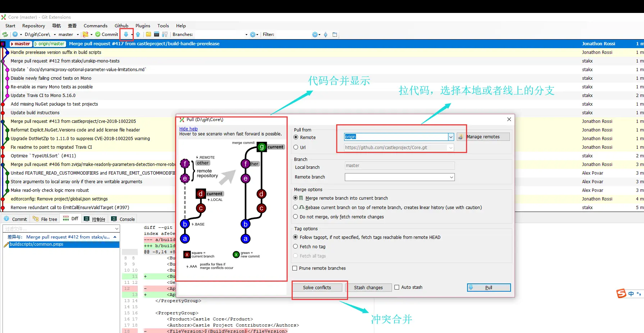
Task: Open the repository path D:\git\Core\ dropdown
Action: pos(55,34)
